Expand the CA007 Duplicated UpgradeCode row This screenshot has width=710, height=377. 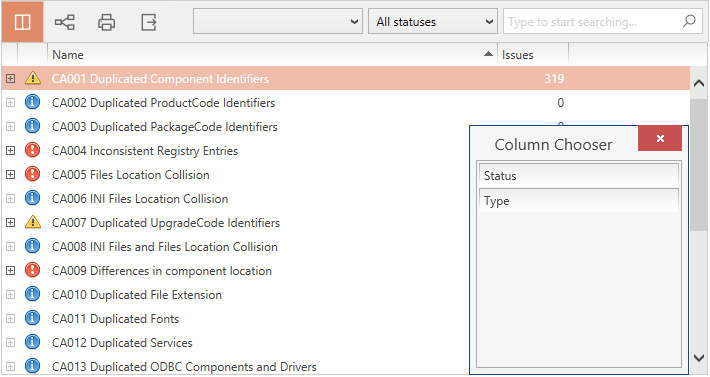(x=10, y=222)
